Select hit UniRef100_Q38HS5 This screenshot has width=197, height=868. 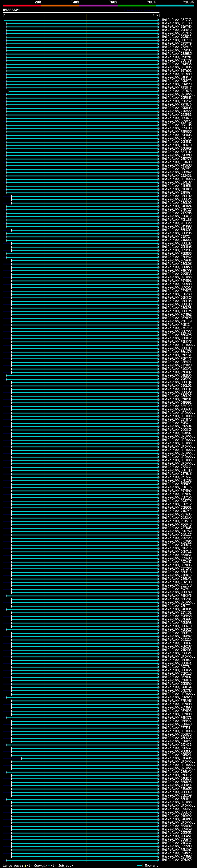pyautogui.click(x=177, y=54)
